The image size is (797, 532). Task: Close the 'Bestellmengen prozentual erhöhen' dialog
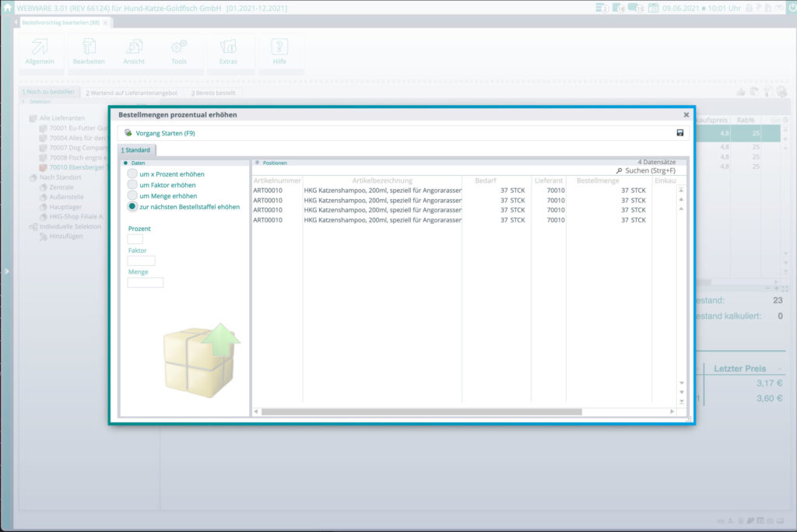click(686, 115)
